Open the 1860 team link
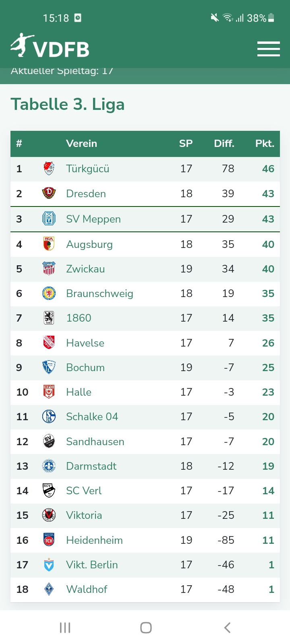The image size is (290, 644). [x=79, y=318]
